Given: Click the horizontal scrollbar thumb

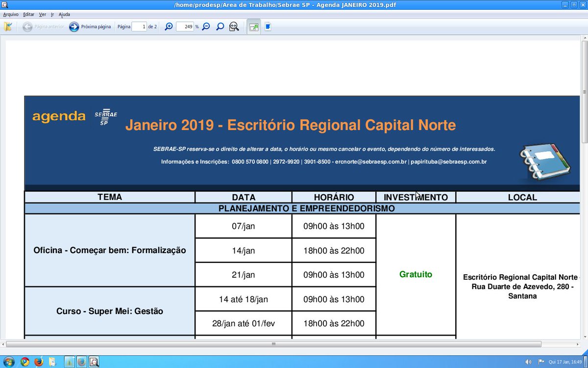Looking at the screenshot, I should (273, 344).
